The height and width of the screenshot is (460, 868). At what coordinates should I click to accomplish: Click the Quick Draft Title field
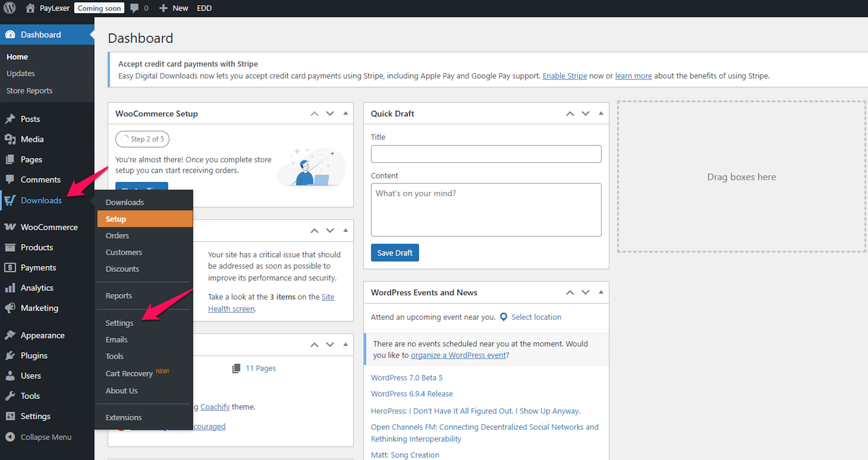(486, 154)
